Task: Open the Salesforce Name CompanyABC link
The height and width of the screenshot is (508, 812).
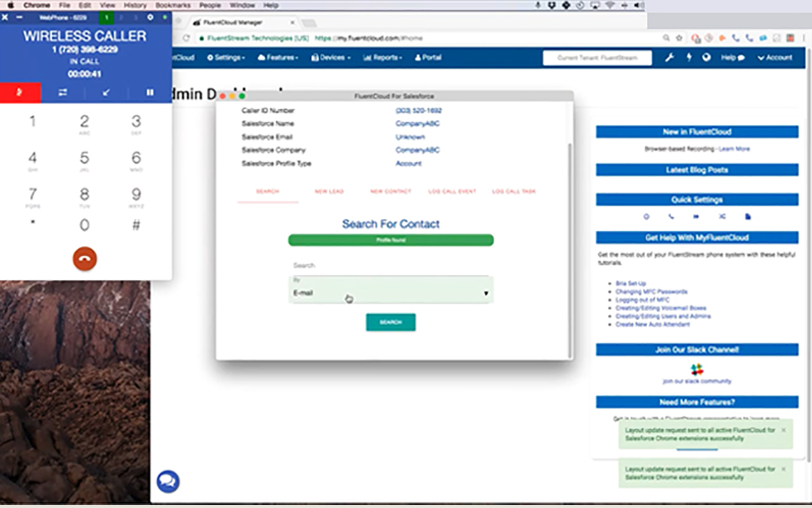Action: [x=417, y=124]
